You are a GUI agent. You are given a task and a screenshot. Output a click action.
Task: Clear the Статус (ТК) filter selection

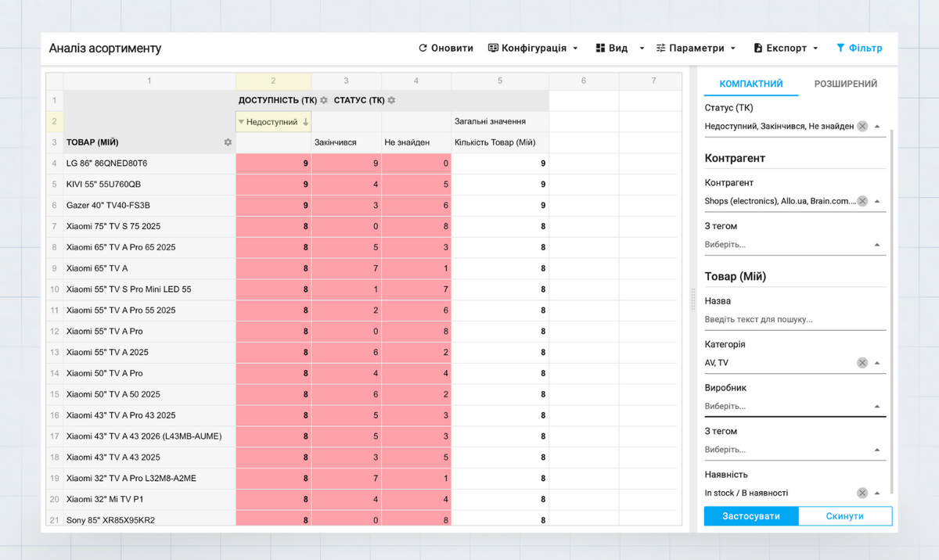(862, 126)
